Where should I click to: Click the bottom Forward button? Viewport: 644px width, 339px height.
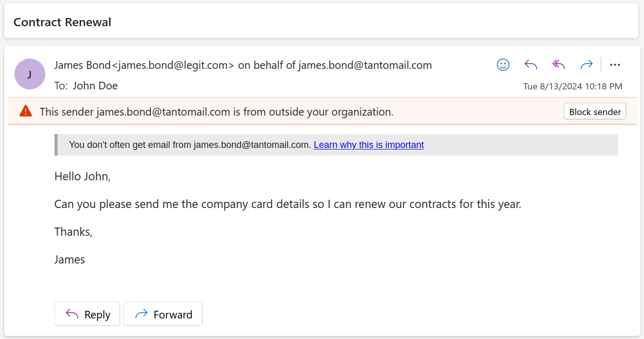click(x=163, y=314)
